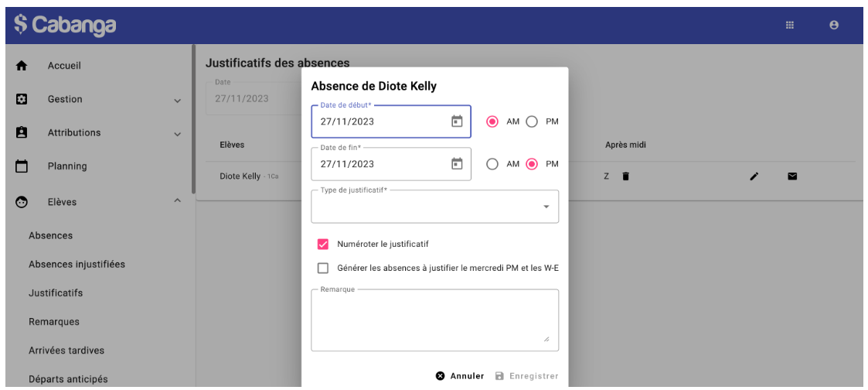This screenshot has width=868, height=390.
Task: Select PM for the end date
Action: (532, 164)
